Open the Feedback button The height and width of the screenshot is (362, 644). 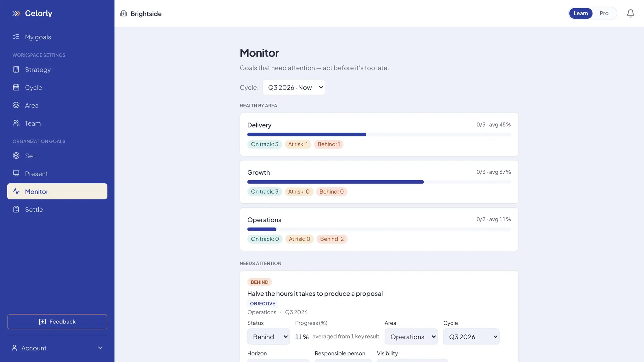tap(57, 322)
